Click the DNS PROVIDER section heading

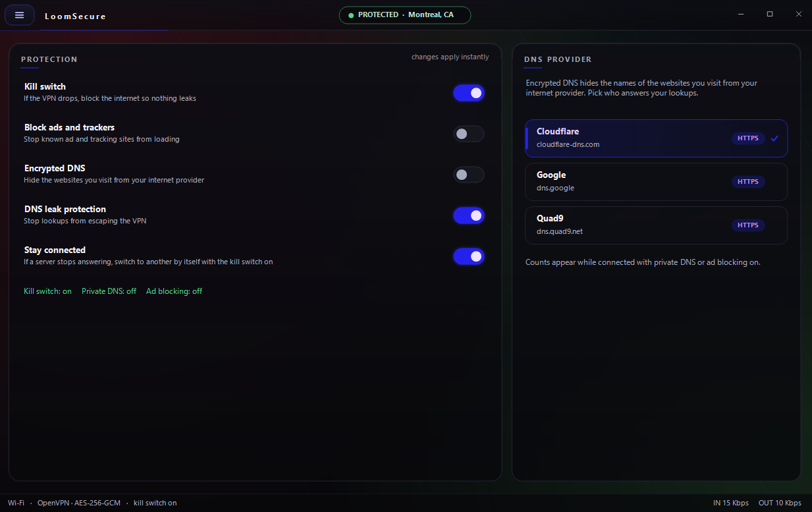(558, 59)
